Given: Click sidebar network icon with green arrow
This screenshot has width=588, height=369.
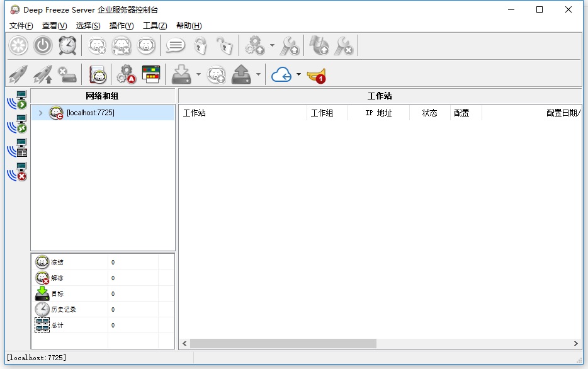Looking at the screenshot, I should pyautogui.click(x=17, y=99).
